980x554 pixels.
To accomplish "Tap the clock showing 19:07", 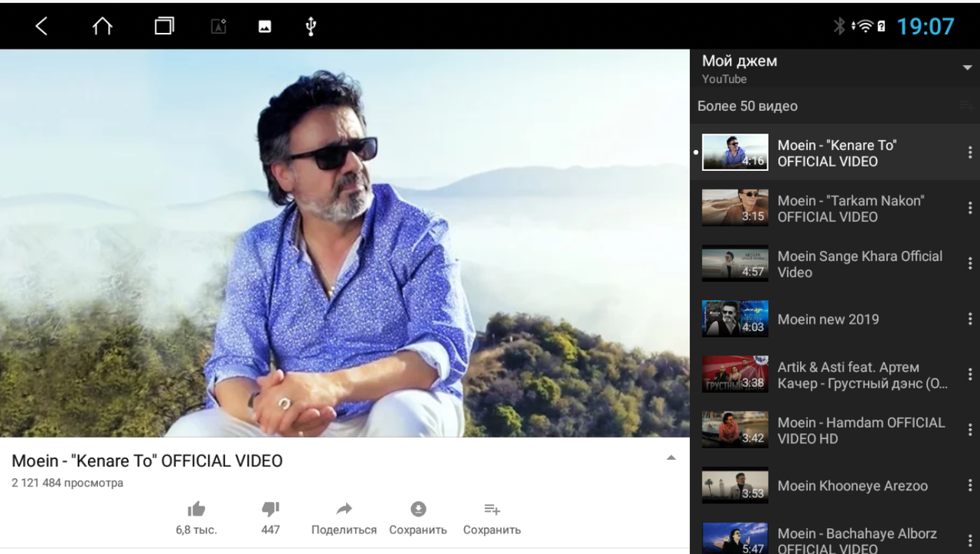I will pos(926,27).
